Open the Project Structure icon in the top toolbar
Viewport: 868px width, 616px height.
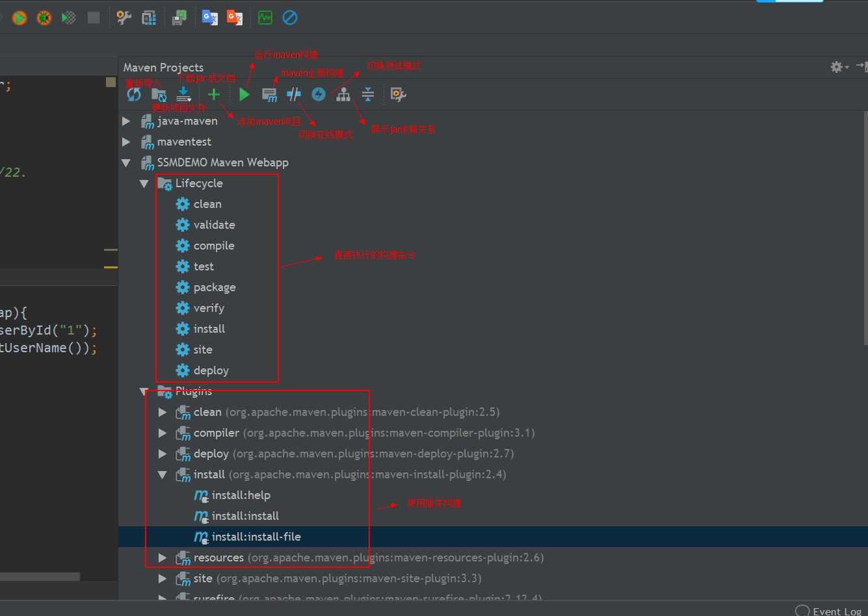tap(149, 18)
